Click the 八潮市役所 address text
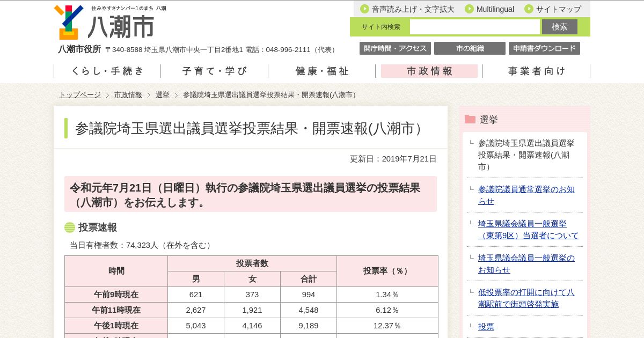The width and height of the screenshot is (644, 338). point(197,49)
